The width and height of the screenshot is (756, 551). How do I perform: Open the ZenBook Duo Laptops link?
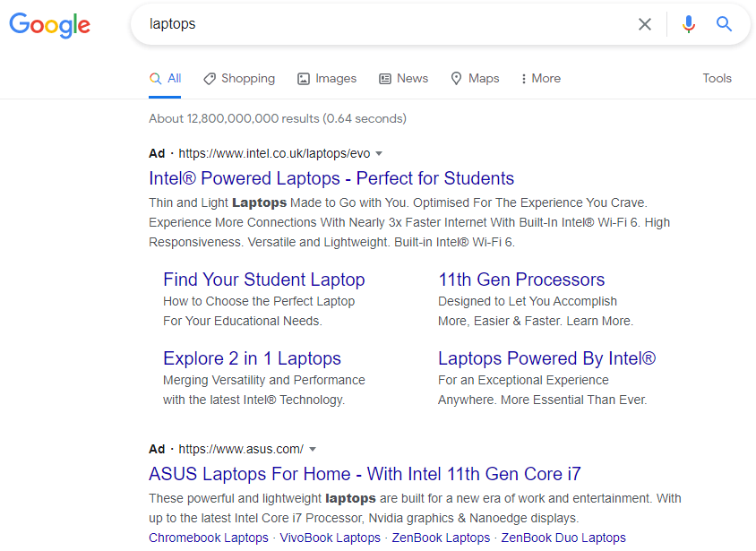563,538
